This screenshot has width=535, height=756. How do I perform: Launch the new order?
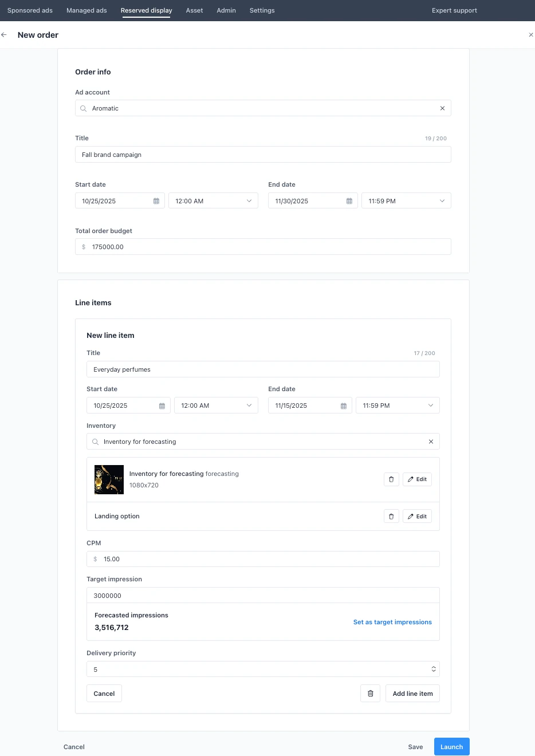451,747
